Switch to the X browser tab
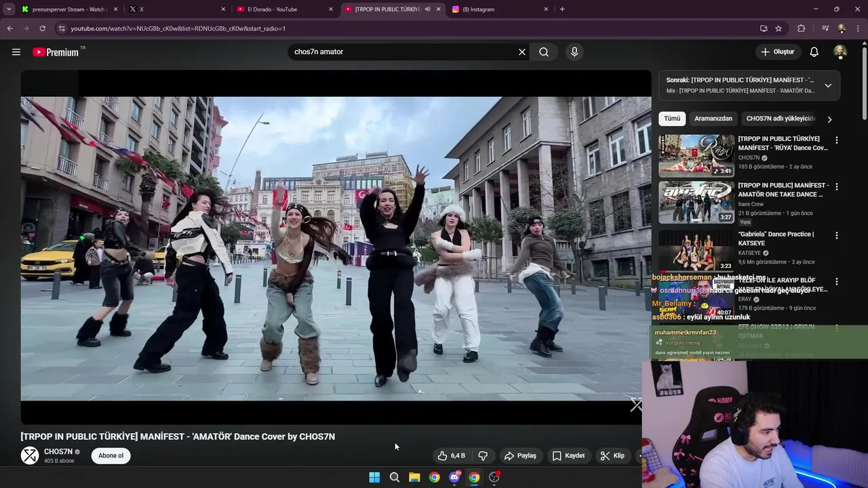The image size is (868, 488). coord(177,9)
